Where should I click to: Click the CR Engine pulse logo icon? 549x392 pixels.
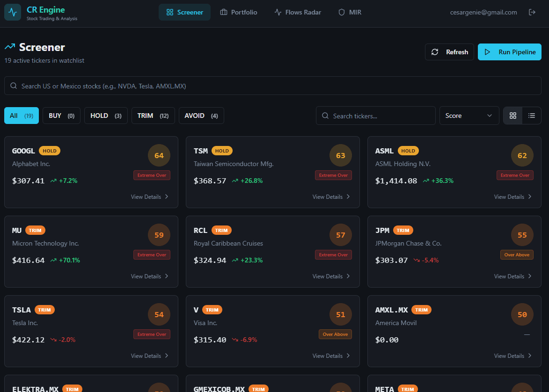pos(13,12)
